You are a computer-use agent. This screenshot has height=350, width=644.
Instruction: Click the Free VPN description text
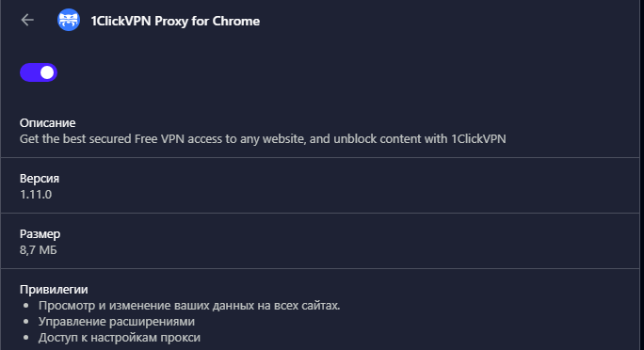coord(263,138)
